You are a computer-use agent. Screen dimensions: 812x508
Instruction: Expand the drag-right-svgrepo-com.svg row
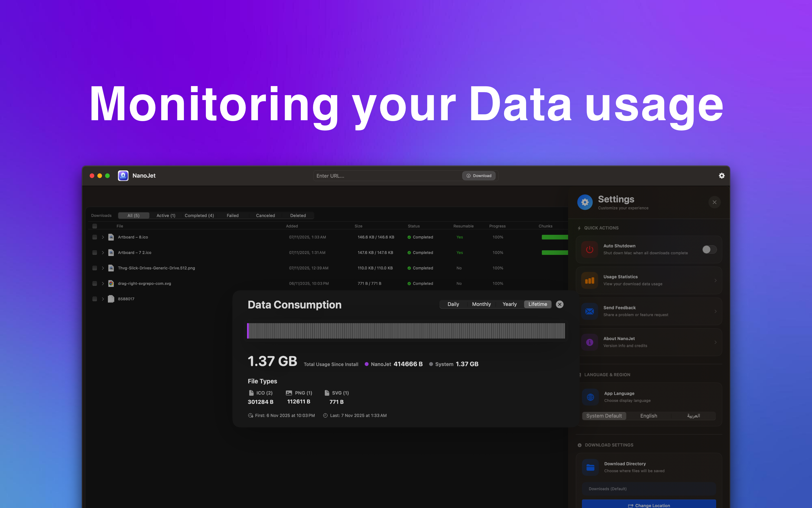click(x=103, y=284)
